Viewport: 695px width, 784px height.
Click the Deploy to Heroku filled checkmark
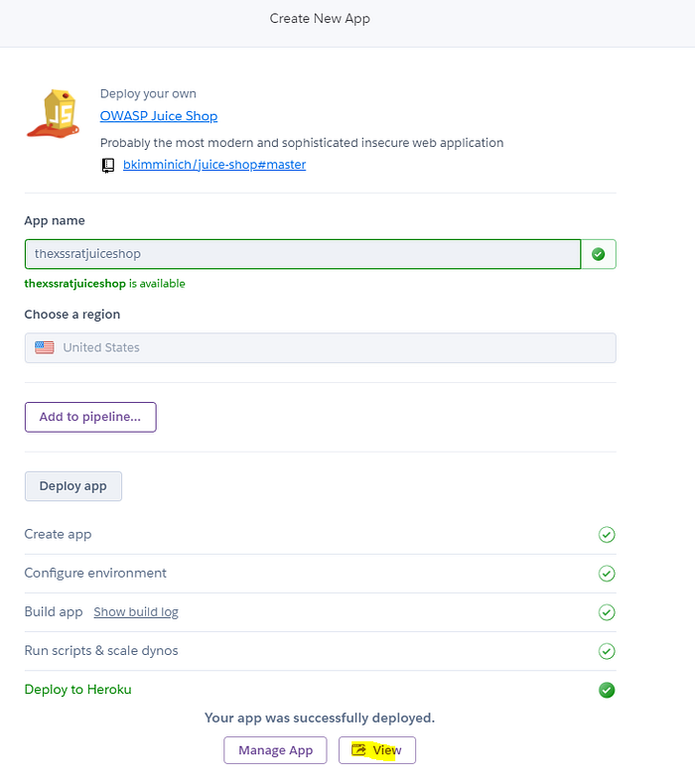pyautogui.click(x=607, y=690)
